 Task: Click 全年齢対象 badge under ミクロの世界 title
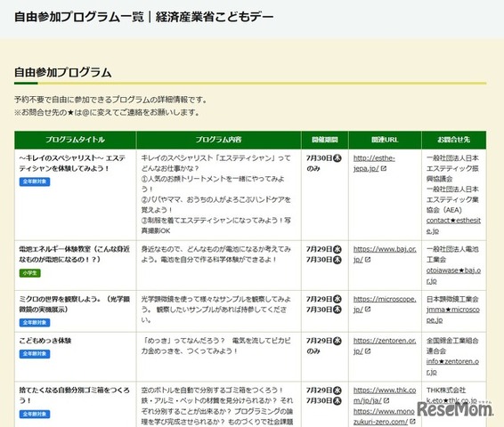pos(35,322)
